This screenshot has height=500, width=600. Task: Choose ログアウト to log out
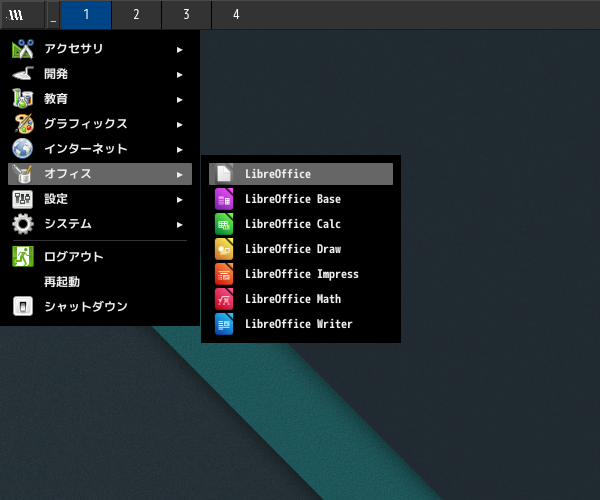(x=100, y=256)
